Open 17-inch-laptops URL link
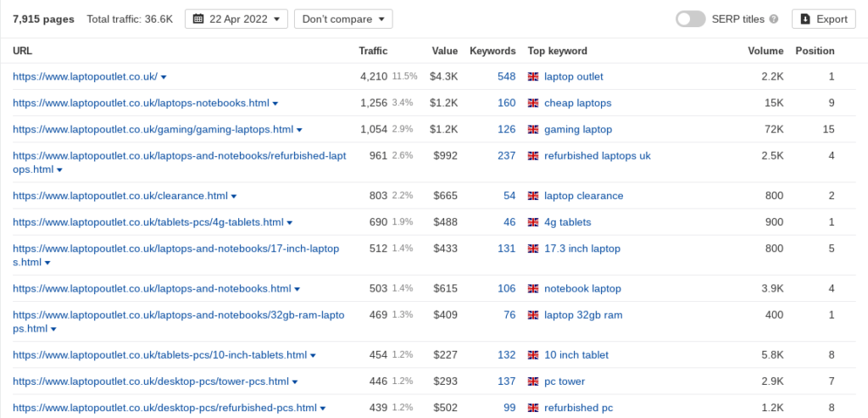Viewport: 868px width, 418px height. pos(176,255)
